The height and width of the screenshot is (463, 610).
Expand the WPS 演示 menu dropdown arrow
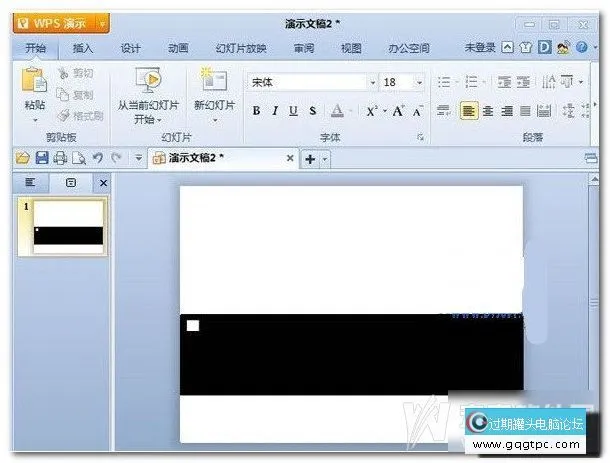tap(102, 24)
